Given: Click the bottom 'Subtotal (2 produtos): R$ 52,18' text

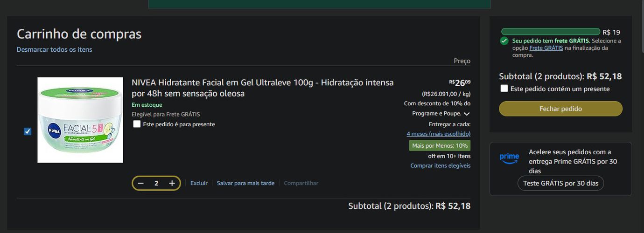Looking at the screenshot, I should click(x=409, y=206).
